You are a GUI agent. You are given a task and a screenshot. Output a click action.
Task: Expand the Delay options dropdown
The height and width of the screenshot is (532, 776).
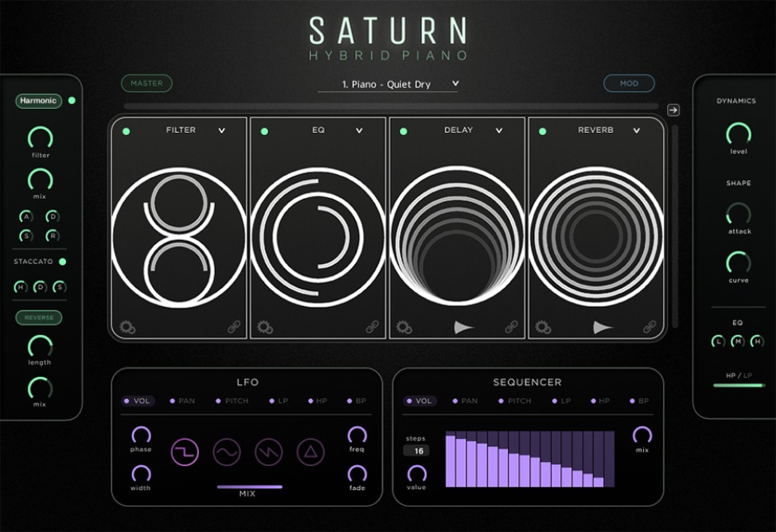pos(500,130)
